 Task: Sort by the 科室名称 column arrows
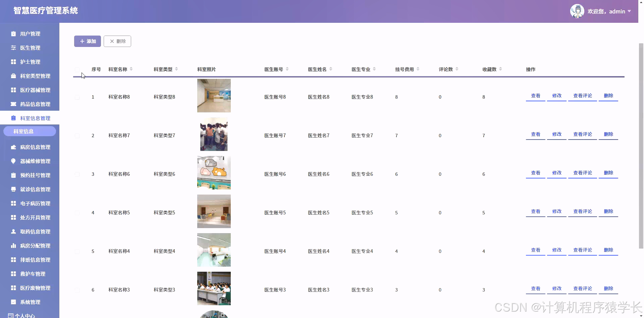(131, 69)
